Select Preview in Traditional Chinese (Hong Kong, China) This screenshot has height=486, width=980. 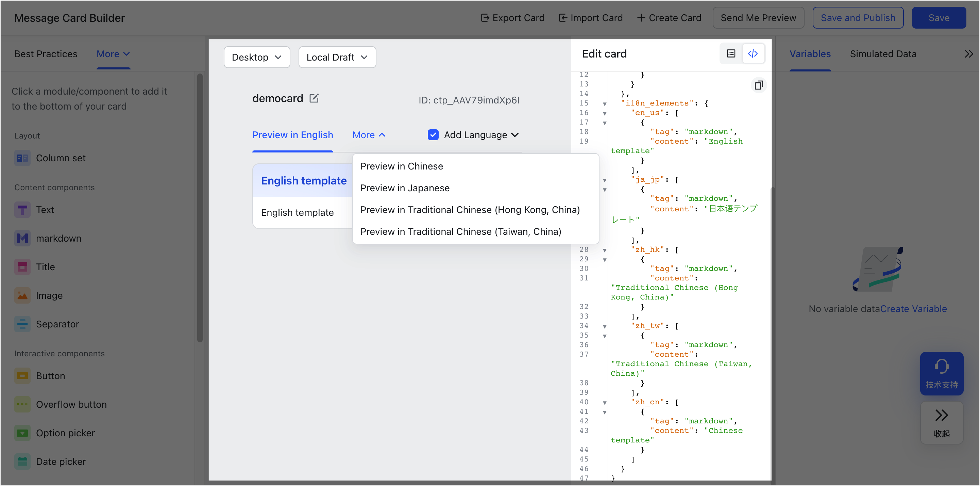click(x=475, y=210)
